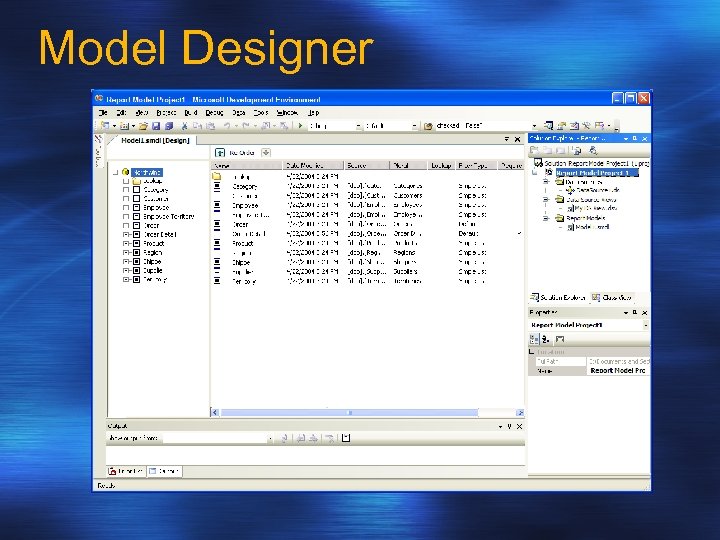Sort by the Date Modified column header
Viewport: 720px width, 540px height.
click(313, 165)
